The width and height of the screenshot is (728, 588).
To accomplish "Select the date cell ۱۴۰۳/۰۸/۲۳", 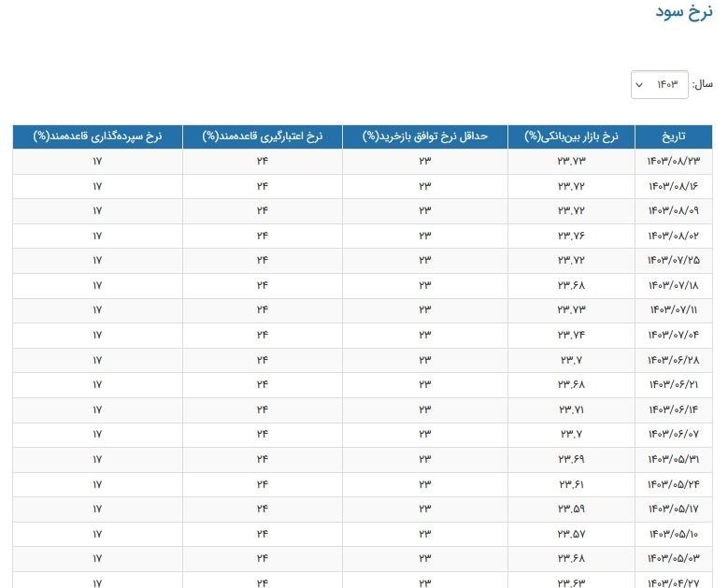I will pyautogui.click(x=673, y=161).
